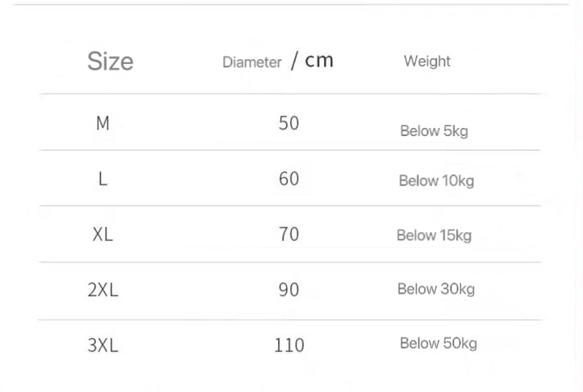583x392 pixels.
Task: Click the Below 5kg weight cell
Action: [434, 131]
